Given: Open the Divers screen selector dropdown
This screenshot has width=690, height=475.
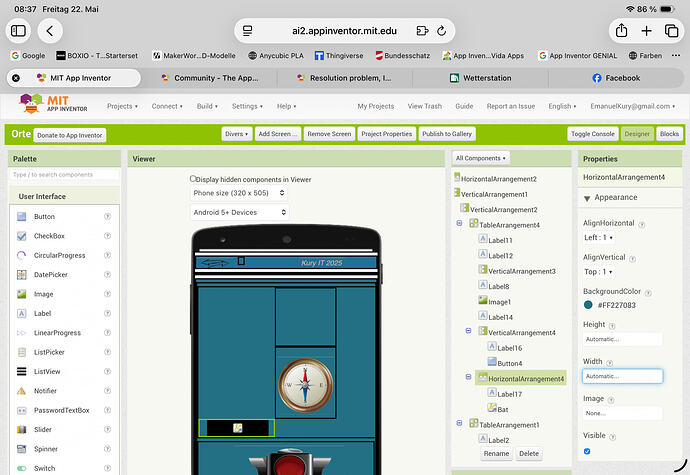Looking at the screenshot, I should (237, 134).
